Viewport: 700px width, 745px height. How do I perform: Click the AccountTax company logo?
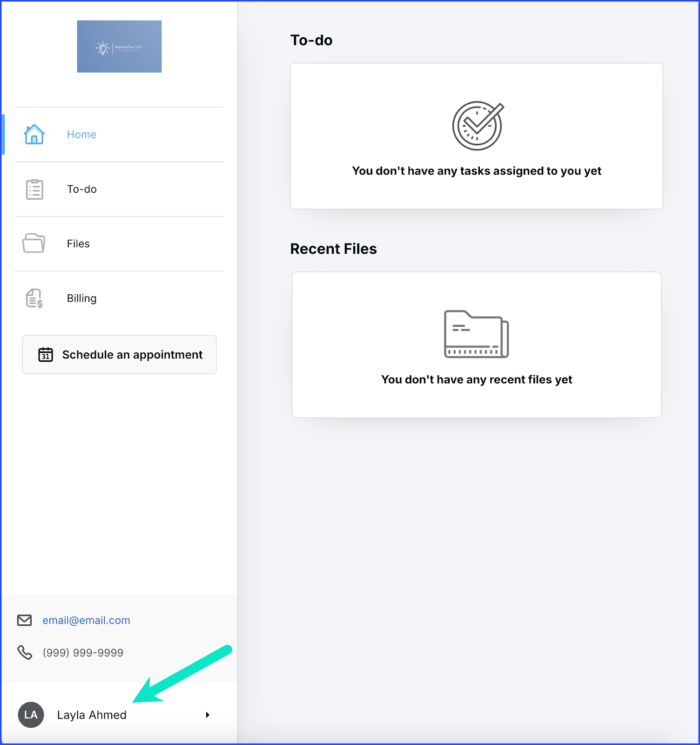(119, 47)
